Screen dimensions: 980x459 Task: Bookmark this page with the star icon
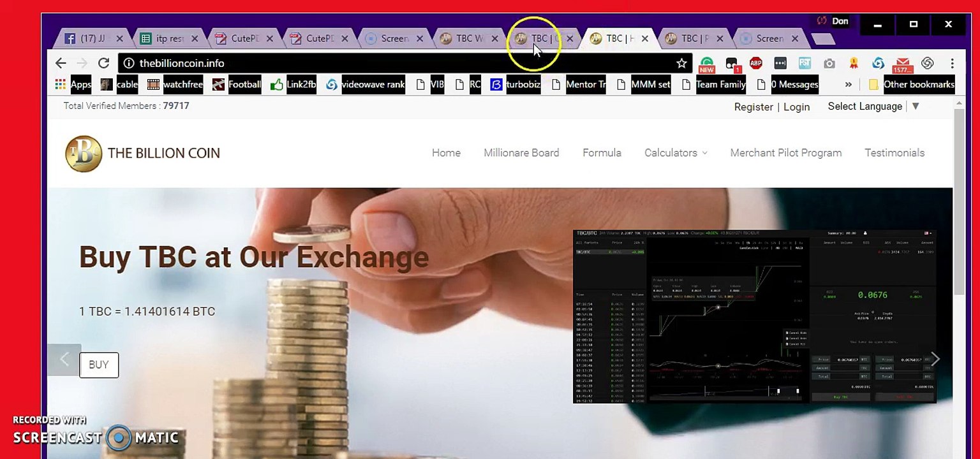(681, 63)
